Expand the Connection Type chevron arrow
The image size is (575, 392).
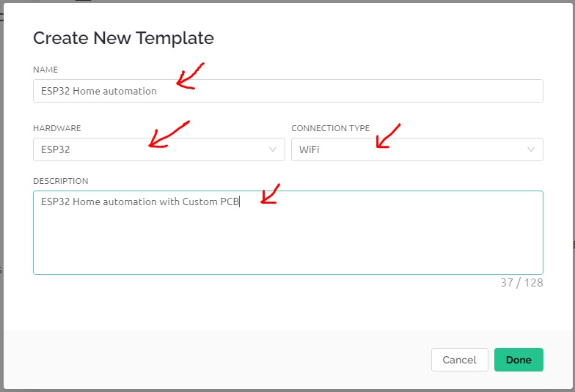531,149
